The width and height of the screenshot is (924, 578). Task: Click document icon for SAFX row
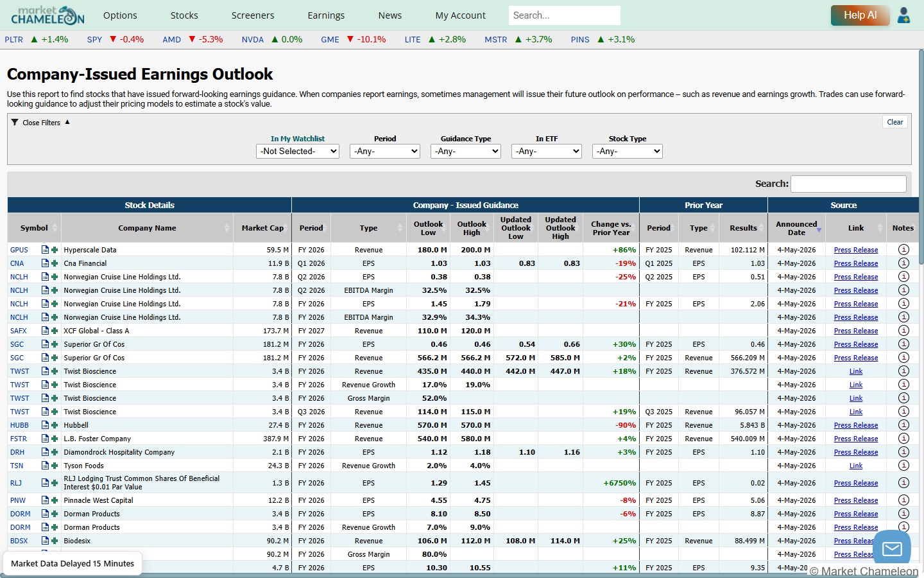coord(45,331)
